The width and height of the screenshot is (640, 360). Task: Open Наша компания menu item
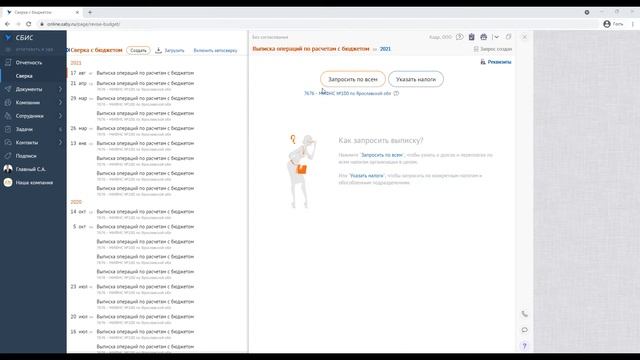pyautogui.click(x=34, y=182)
